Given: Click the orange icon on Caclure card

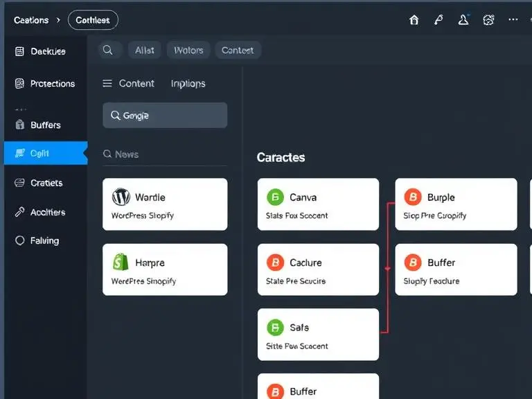Looking at the screenshot, I should coord(275,263).
